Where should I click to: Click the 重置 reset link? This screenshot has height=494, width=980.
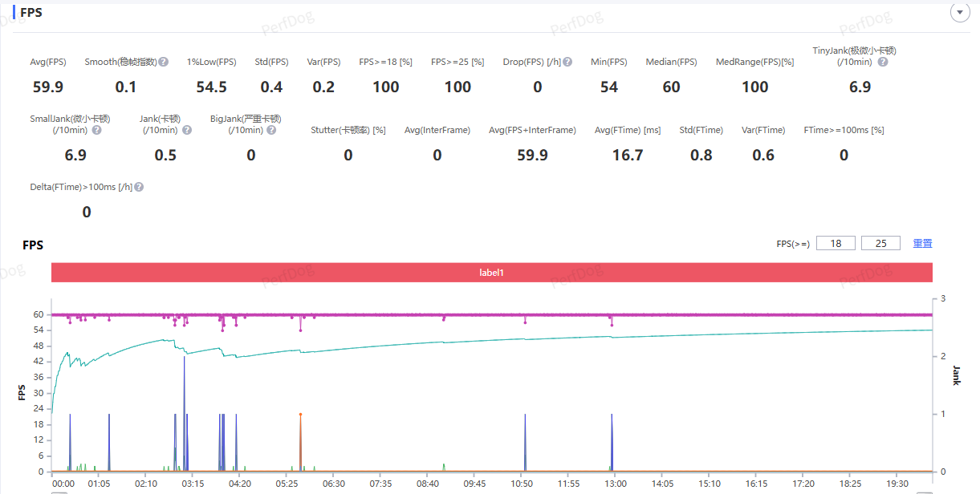pyautogui.click(x=922, y=243)
